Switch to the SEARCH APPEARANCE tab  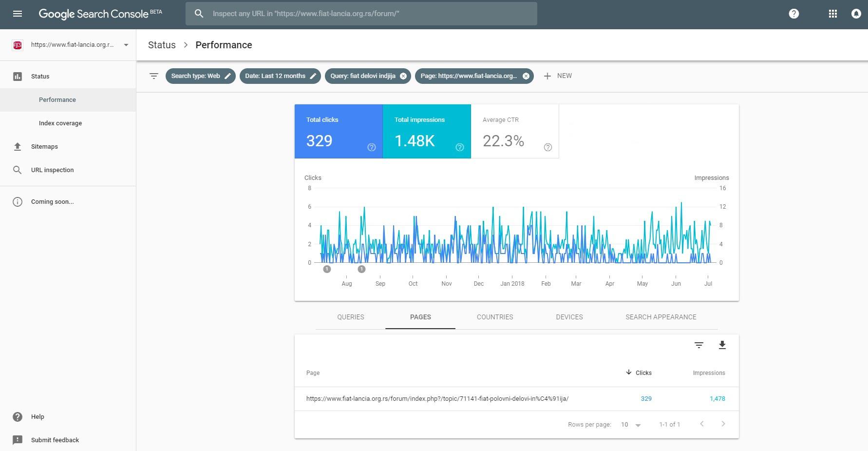(661, 317)
